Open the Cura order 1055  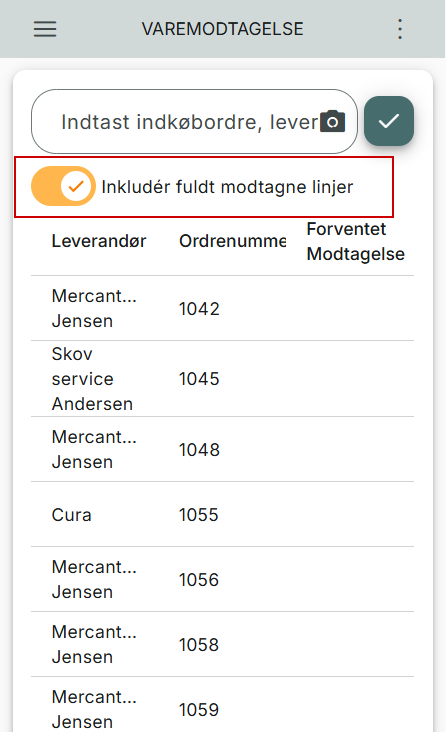pyautogui.click(x=222, y=514)
